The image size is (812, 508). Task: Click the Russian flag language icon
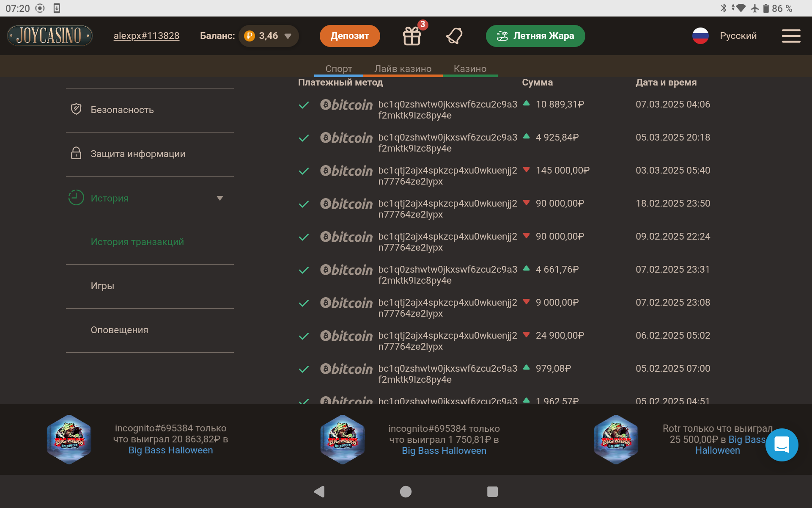coord(700,36)
